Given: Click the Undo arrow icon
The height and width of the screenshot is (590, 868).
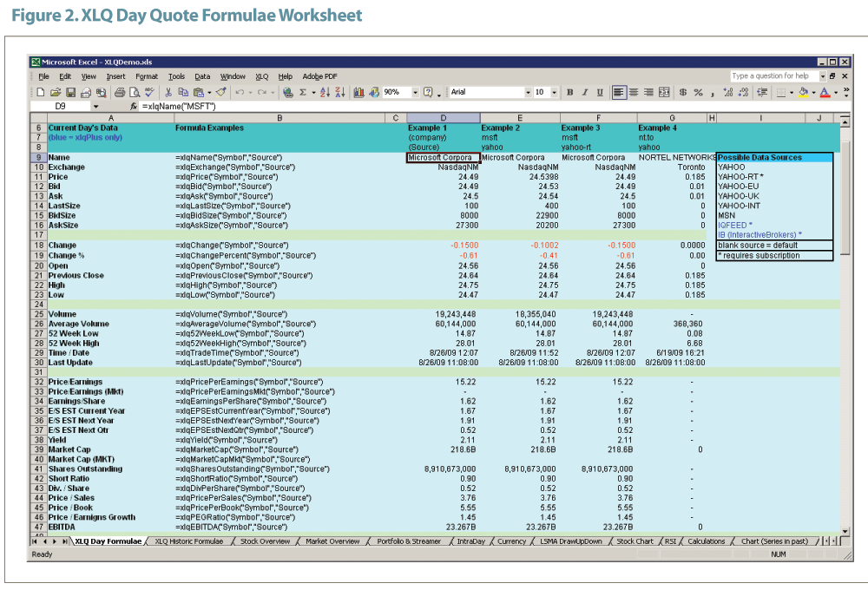Looking at the screenshot, I should click(x=240, y=93).
